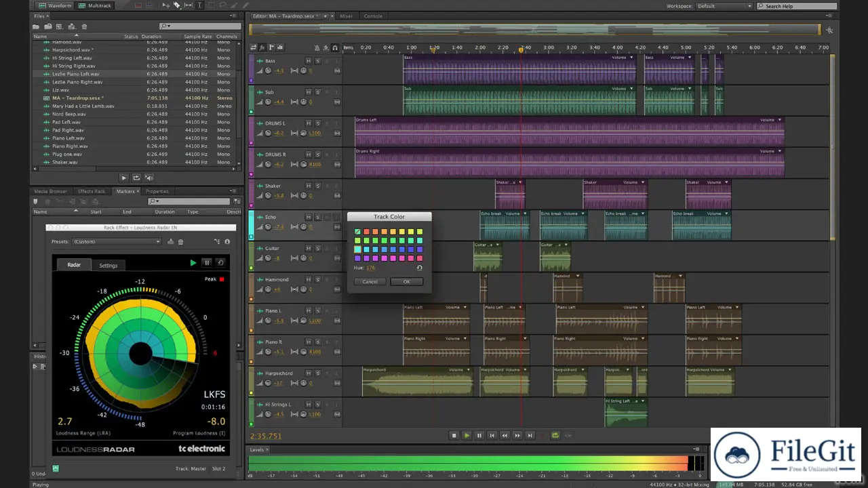
Task: Open file icon in Files panel
Action: tap(37, 26)
